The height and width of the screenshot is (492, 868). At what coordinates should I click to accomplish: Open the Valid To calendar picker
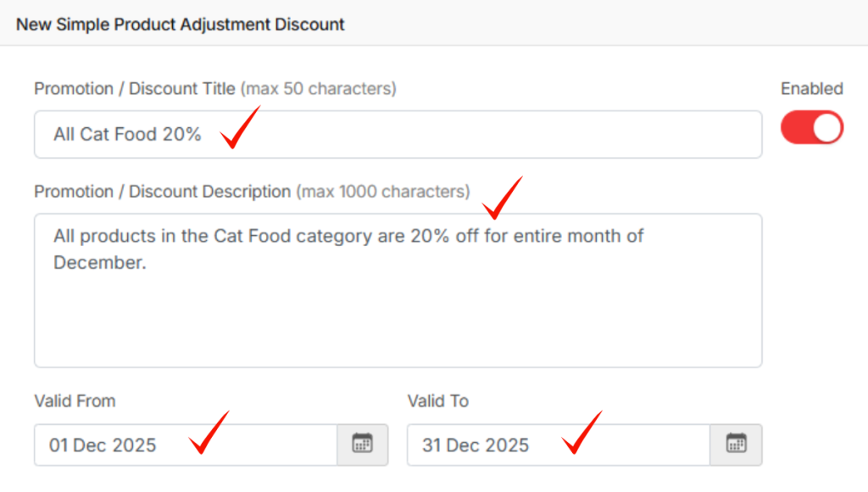[736, 444]
